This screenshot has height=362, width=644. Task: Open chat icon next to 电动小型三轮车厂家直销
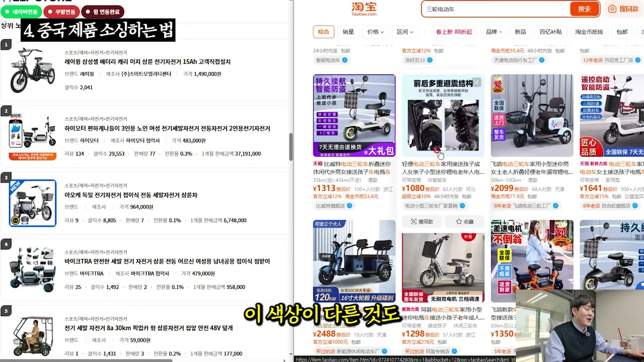(x=462, y=206)
